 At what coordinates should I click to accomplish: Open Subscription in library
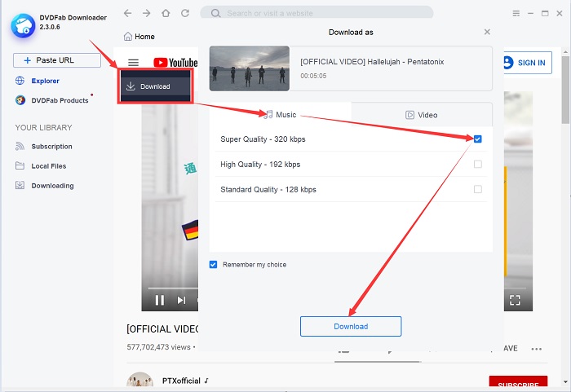click(x=44, y=147)
